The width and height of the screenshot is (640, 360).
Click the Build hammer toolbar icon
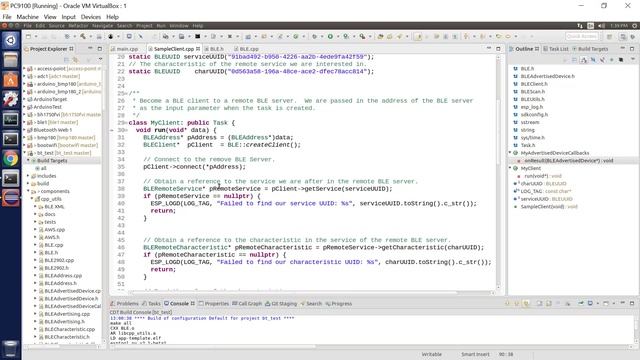83,37
